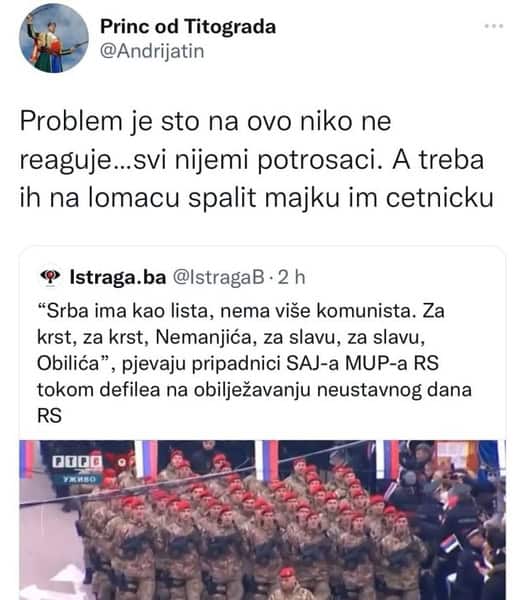Click the Princ od Titograda display name
528x600 pixels.
(x=188, y=27)
